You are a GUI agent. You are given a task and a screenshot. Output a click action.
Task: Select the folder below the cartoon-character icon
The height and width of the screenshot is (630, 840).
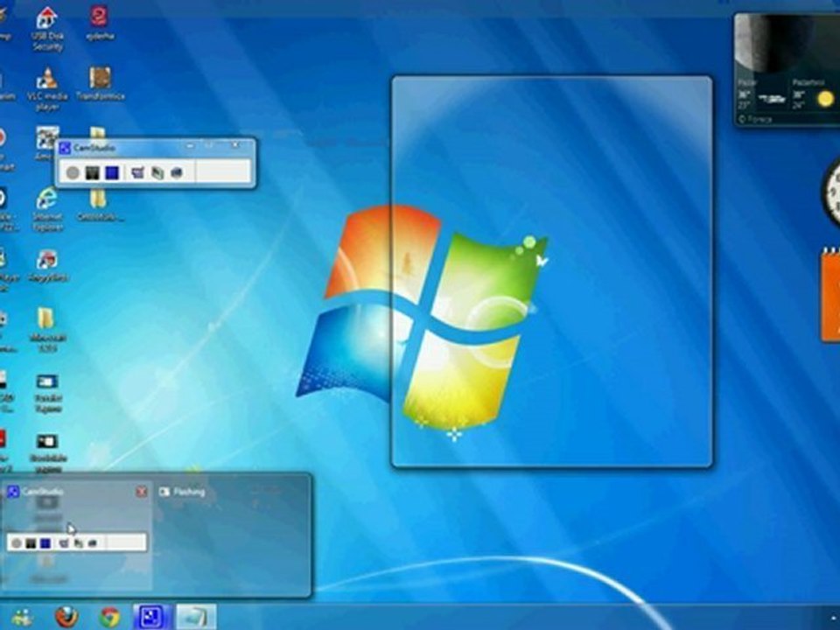click(46, 329)
